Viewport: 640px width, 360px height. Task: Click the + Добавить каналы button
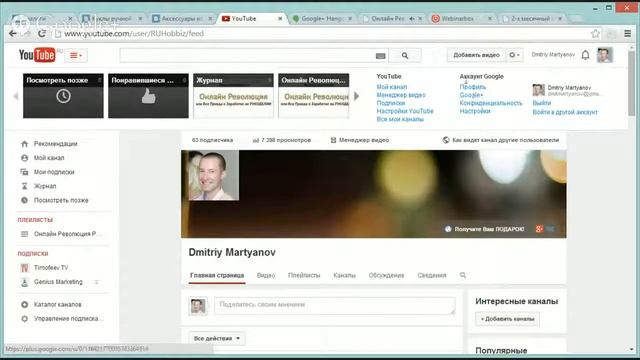click(507, 319)
